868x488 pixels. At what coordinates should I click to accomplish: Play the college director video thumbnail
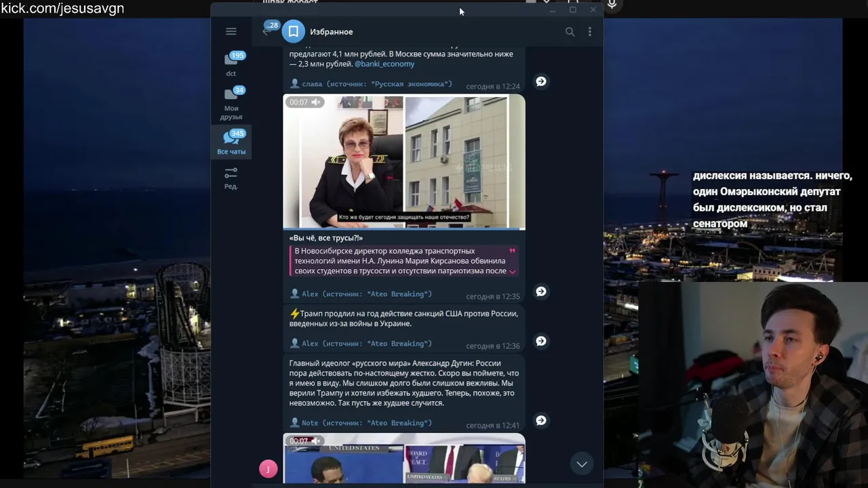[x=404, y=161]
